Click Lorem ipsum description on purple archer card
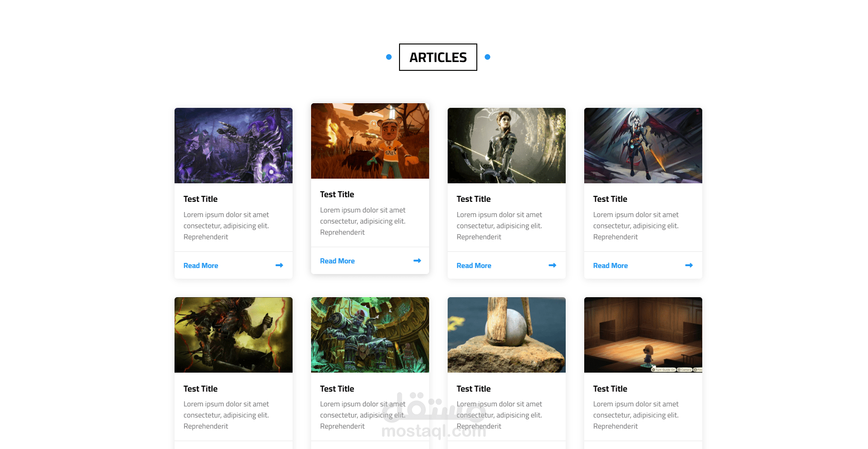Screen dimensions: 868x449 pyautogui.click(x=226, y=226)
